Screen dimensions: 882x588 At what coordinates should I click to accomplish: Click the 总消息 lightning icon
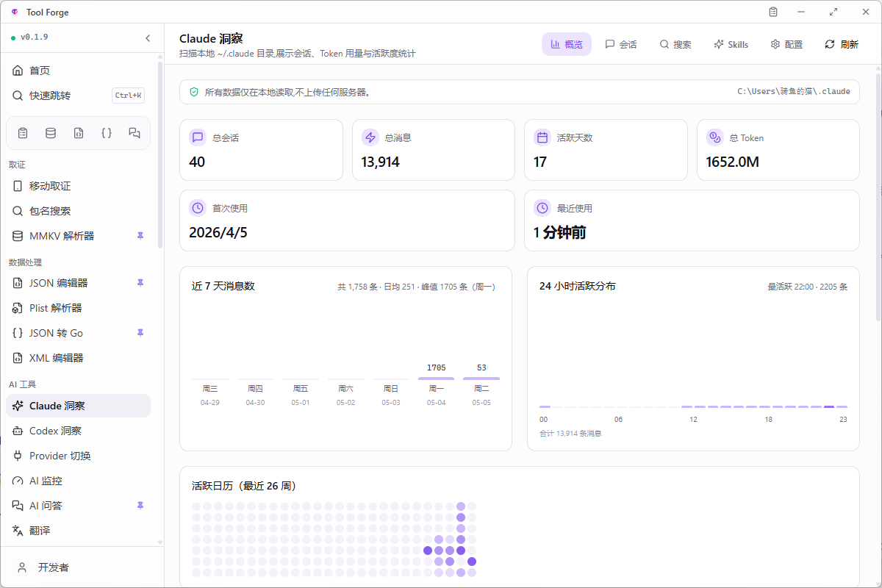(370, 137)
